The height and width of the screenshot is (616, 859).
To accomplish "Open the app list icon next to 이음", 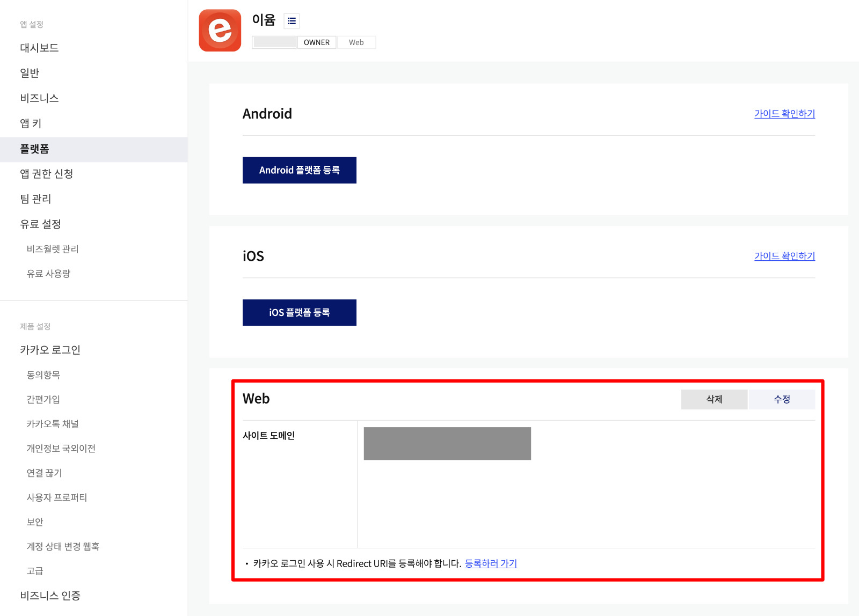I will pyautogui.click(x=292, y=21).
